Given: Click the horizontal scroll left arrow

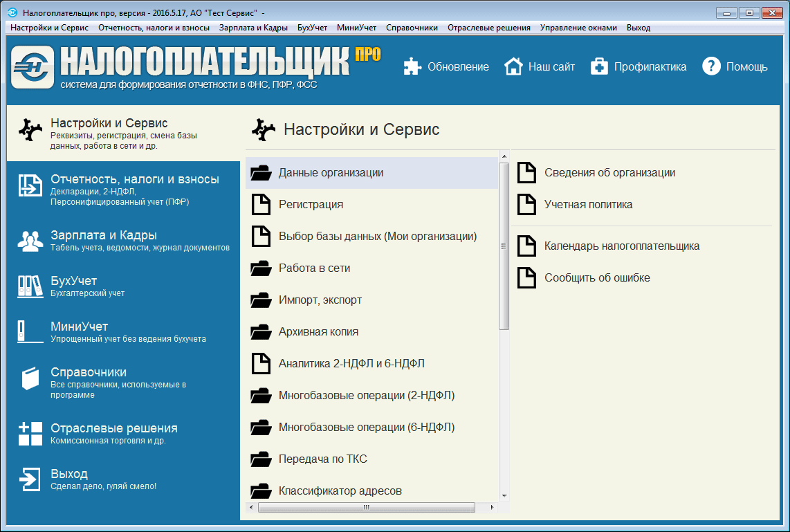Looking at the screenshot, I should pyautogui.click(x=251, y=507).
